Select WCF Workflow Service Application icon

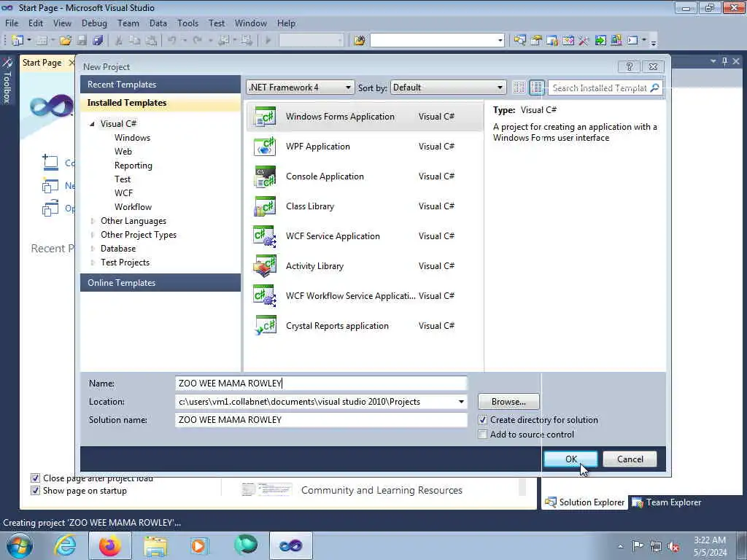(264, 296)
